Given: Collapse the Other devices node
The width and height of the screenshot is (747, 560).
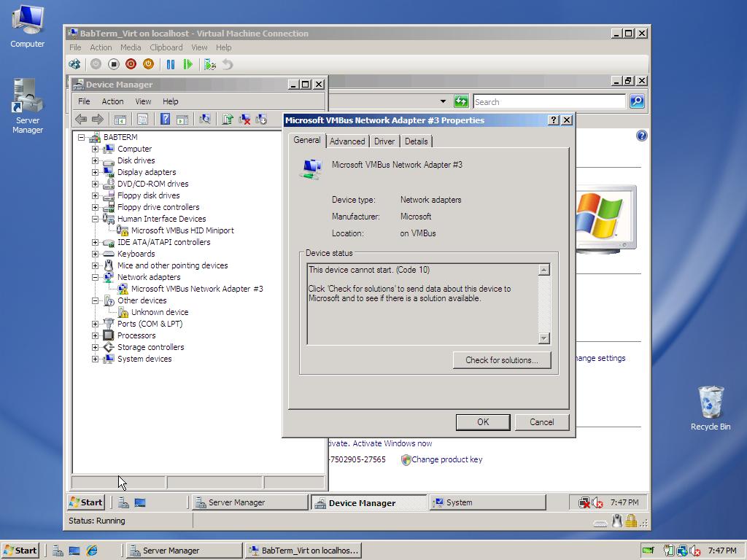Looking at the screenshot, I should [x=96, y=300].
